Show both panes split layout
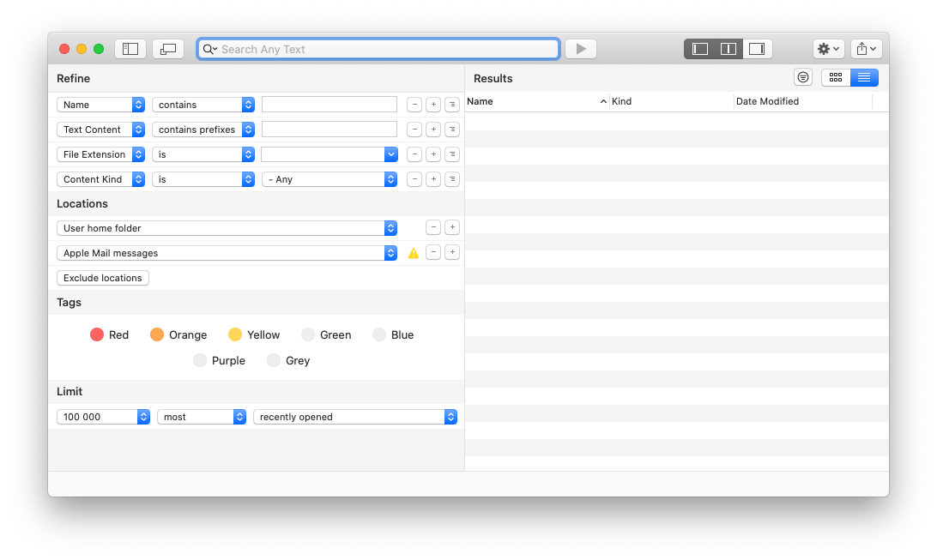Screen dimensions: 937x560 [x=728, y=49]
